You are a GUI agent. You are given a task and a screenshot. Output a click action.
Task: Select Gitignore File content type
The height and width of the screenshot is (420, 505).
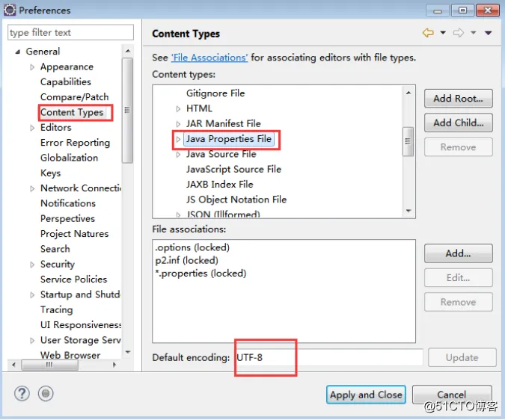click(215, 93)
